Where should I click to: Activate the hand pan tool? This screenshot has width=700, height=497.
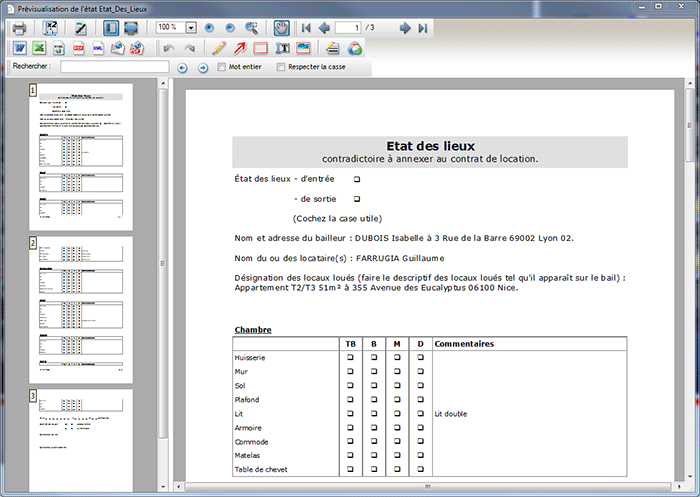click(281, 28)
